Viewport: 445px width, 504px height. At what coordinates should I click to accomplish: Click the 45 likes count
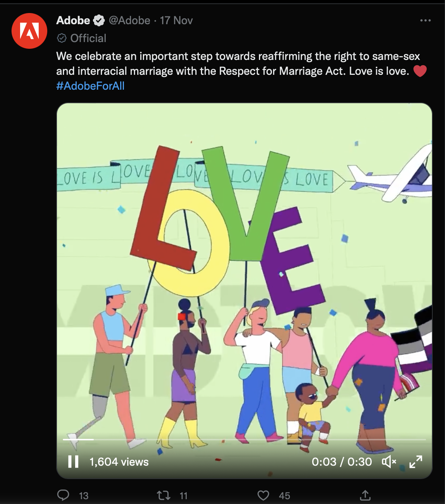[285, 496]
